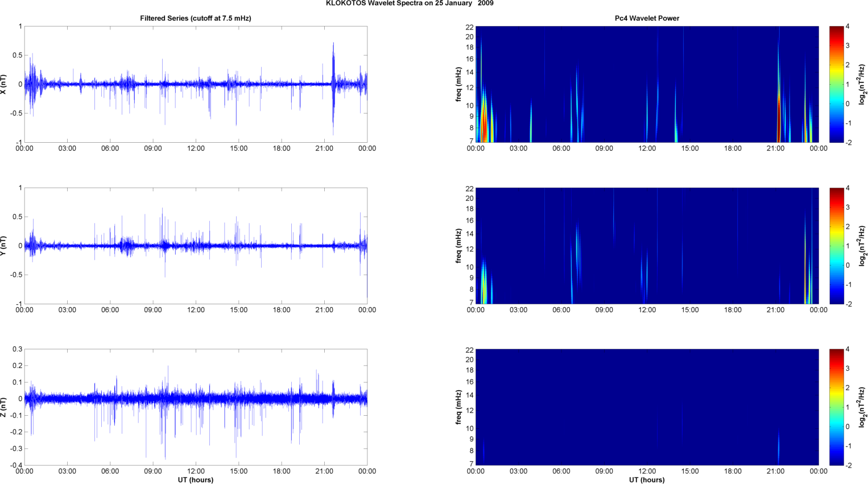868x484 pixels.
Task: Click the Y (nT) axis label
Action: tap(3, 246)
